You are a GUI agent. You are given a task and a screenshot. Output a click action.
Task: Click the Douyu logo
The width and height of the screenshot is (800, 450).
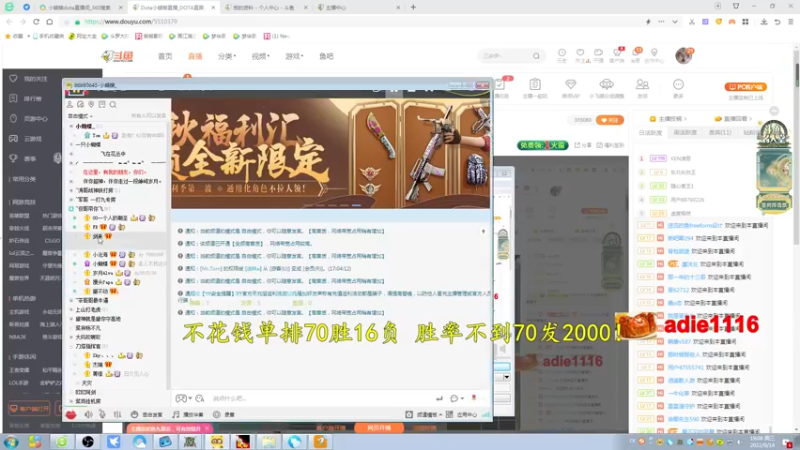[117, 56]
